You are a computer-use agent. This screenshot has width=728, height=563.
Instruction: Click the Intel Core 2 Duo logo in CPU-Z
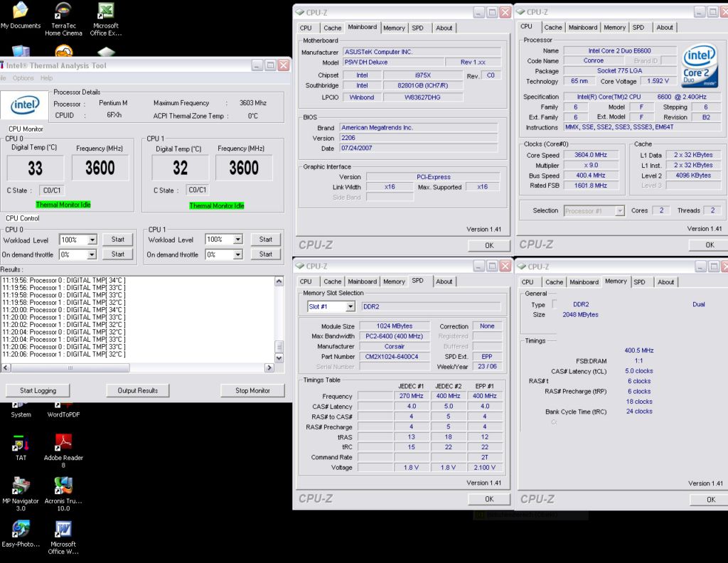coord(700,65)
